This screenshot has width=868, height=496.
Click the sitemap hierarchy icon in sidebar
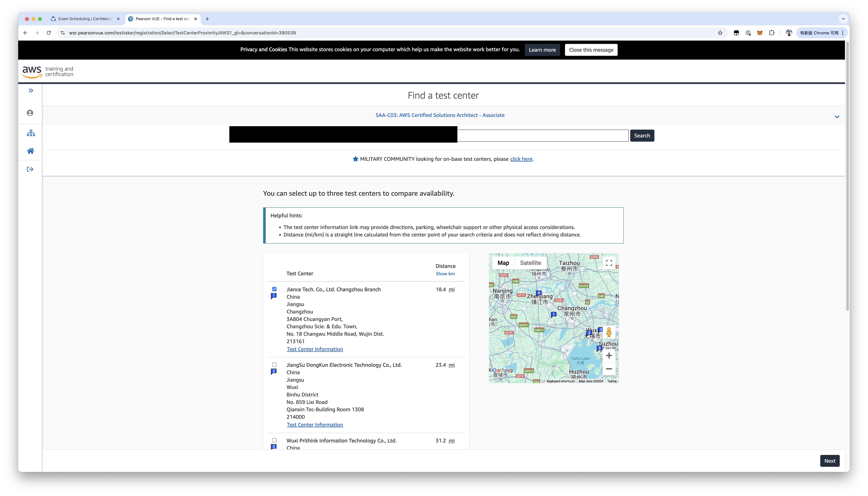[31, 133]
